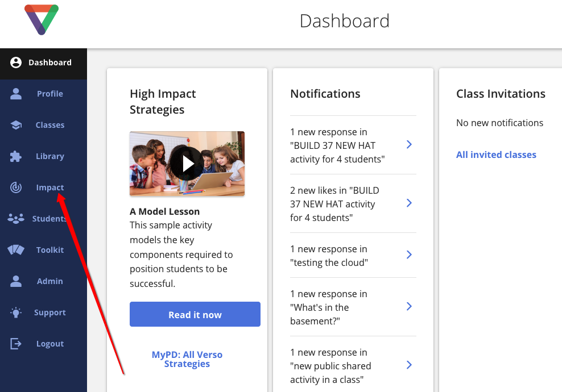Open the "testing the cloud" notification arrow
The image size is (562, 392).
(409, 255)
